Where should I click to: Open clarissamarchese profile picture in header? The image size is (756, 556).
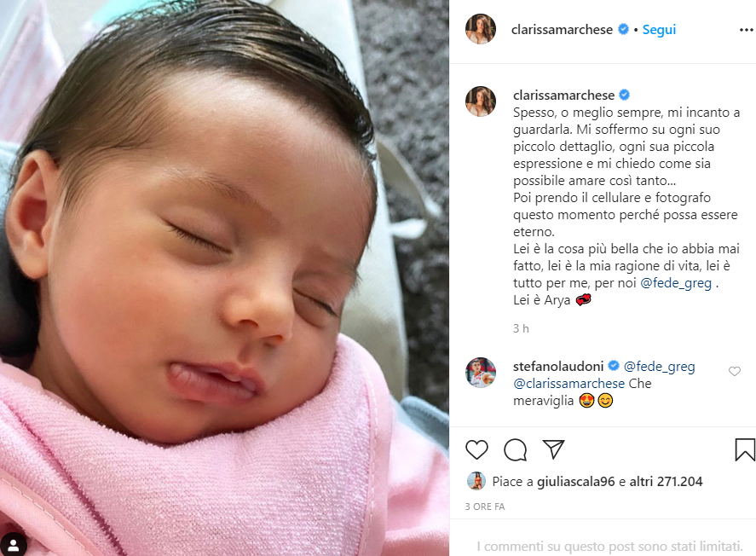point(480,29)
